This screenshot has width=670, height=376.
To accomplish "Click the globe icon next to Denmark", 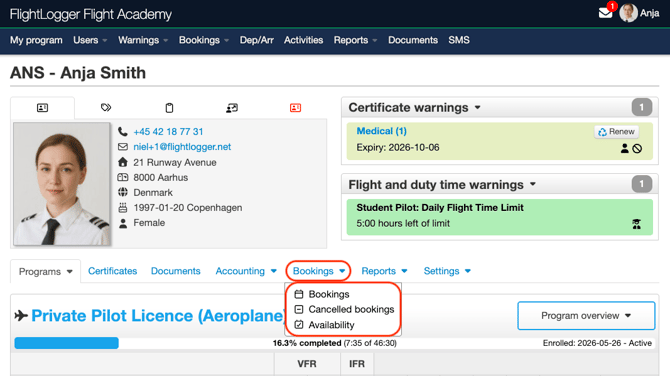I will point(123,192).
